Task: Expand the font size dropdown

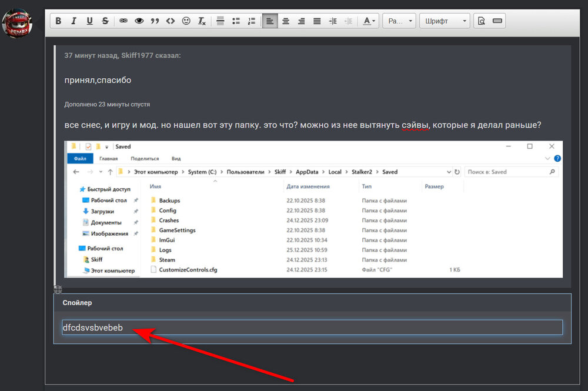Action: [x=399, y=21]
